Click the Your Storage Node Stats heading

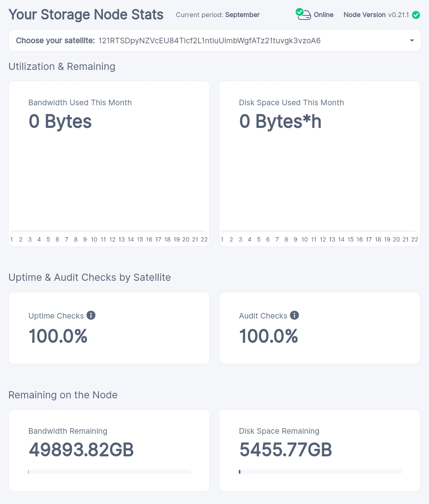pos(86,15)
